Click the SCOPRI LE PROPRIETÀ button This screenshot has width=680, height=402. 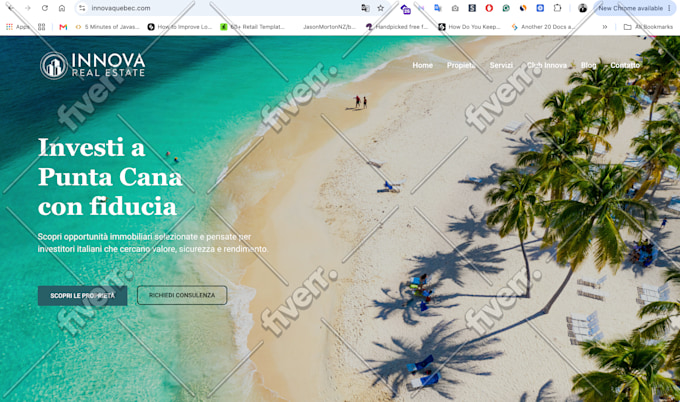click(82, 296)
